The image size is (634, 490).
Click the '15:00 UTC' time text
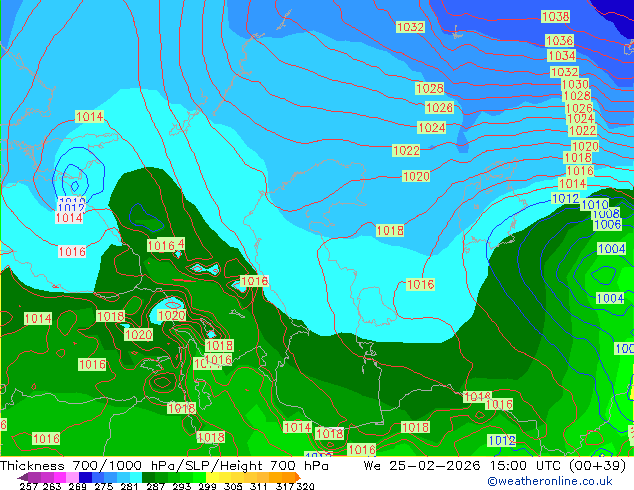527,466
